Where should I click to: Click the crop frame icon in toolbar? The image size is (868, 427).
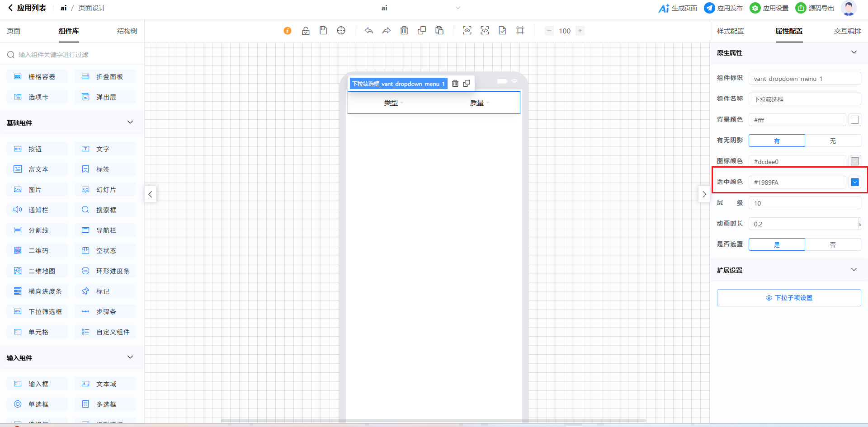pyautogui.click(x=520, y=31)
